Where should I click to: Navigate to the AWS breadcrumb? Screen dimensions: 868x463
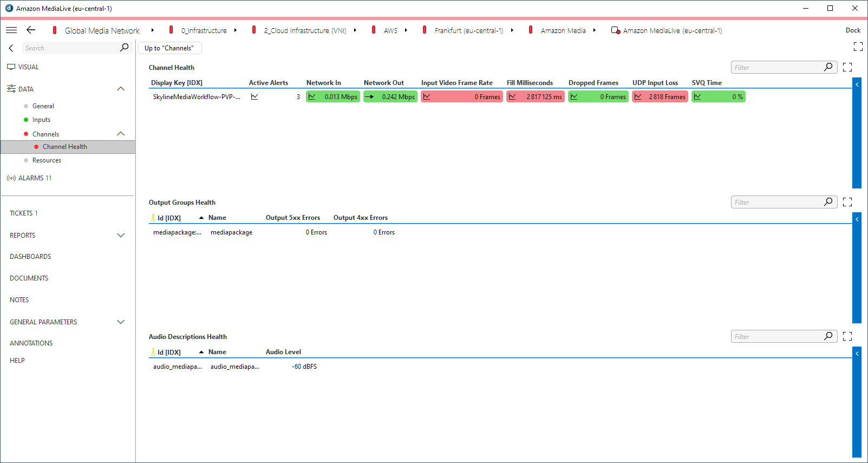click(390, 31)
